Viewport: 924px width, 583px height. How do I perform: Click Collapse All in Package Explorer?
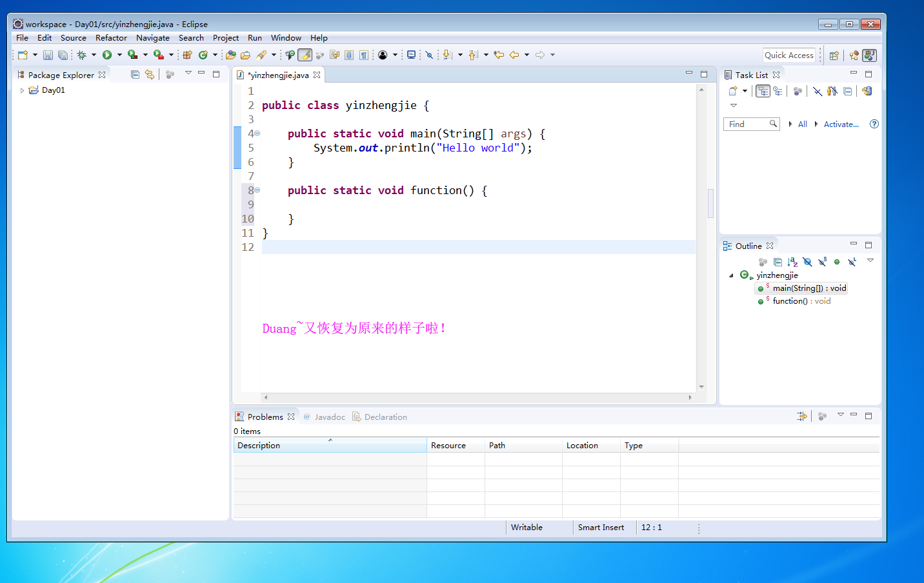pyautogui.click(x=135, y=75)
